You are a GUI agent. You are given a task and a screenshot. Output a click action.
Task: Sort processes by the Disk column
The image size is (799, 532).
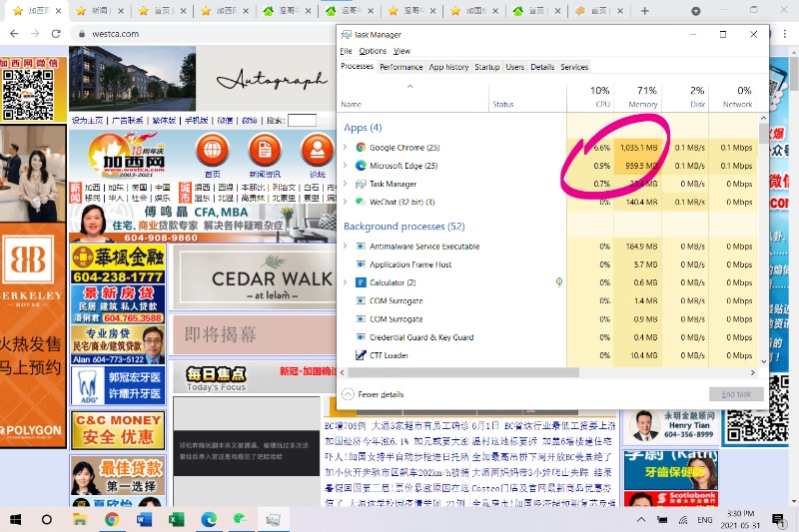(x=685, y=97)
